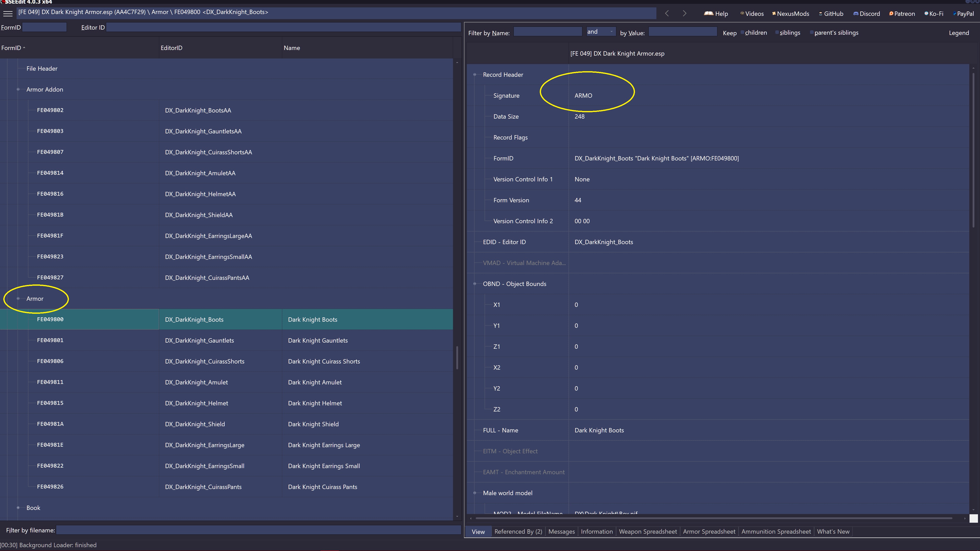Select the Dark Knight Earrings Large record
The width and height of the screenshot is (980, 551).
click(226, 445)
